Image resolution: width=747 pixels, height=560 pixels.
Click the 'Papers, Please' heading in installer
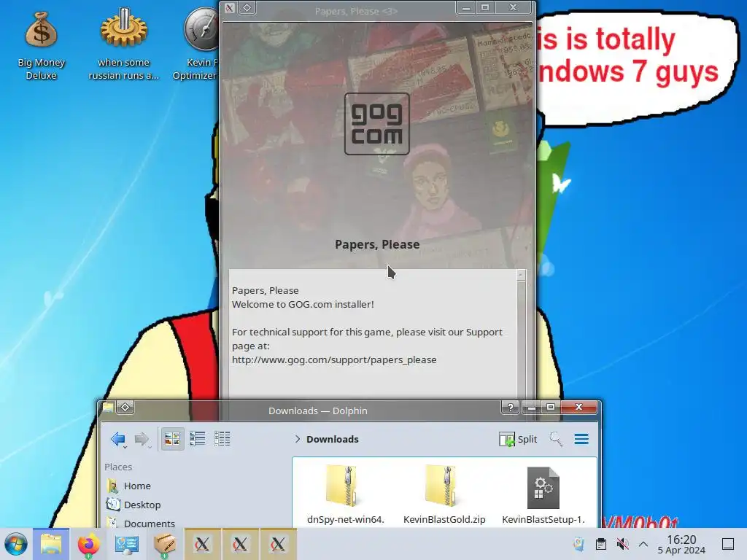pyautogui.click(x=377, y=244)
